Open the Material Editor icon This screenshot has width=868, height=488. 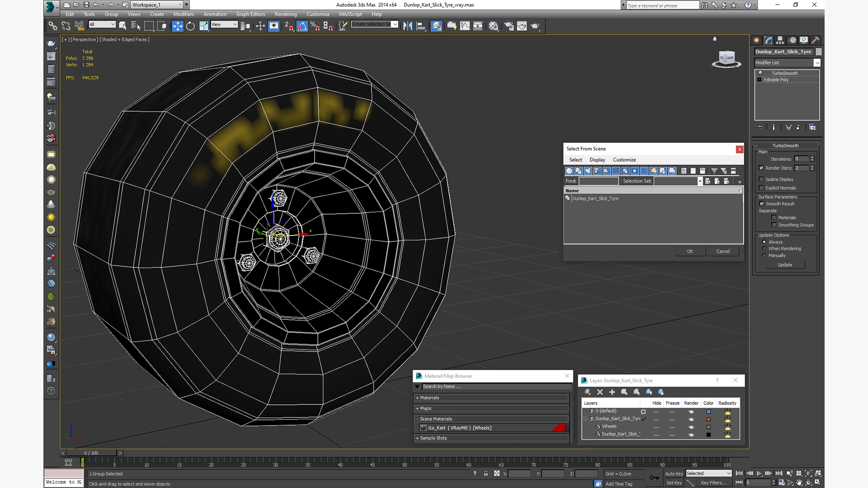click(493, 26)
